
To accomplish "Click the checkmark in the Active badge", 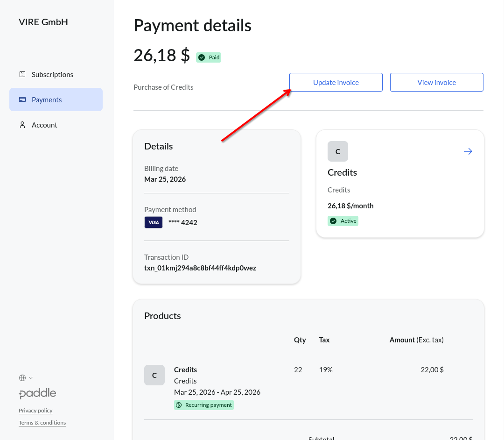I will [333, 220].
